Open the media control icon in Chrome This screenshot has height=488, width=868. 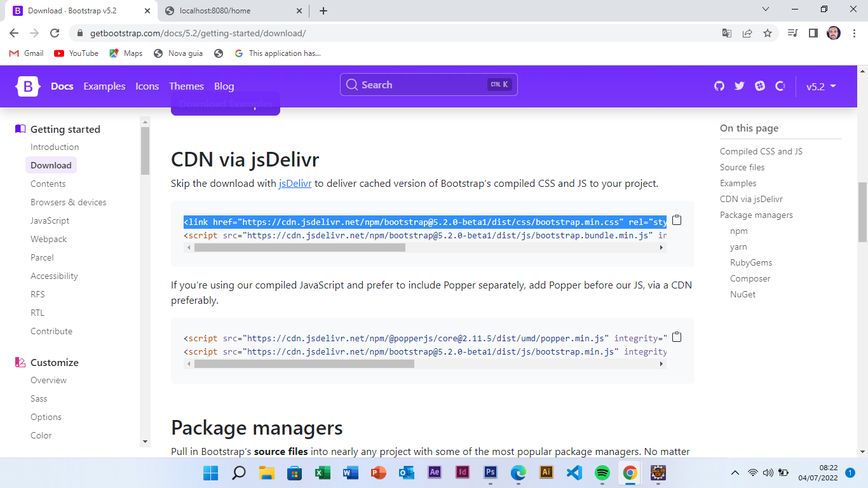(792, 33)
